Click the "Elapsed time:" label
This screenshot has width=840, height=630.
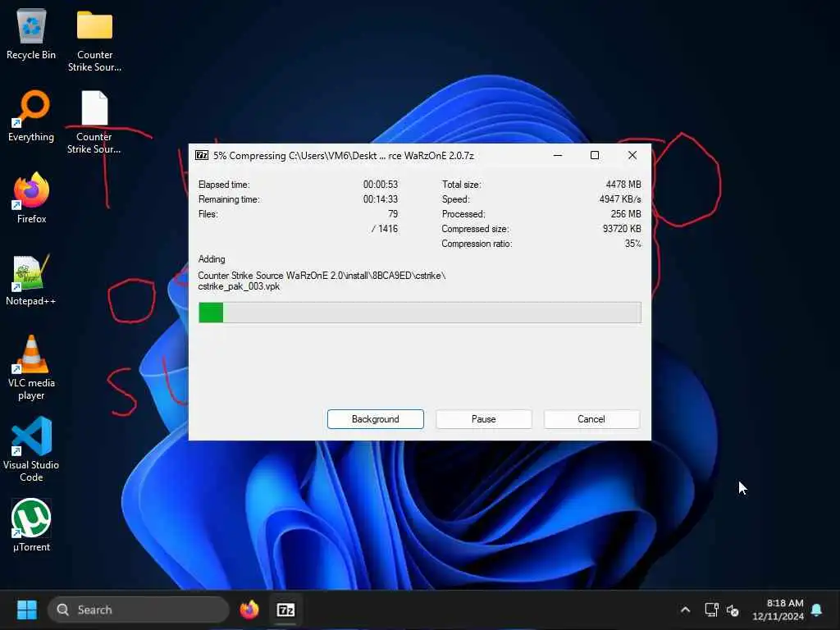pyautogui.click(x=224, y=185)
